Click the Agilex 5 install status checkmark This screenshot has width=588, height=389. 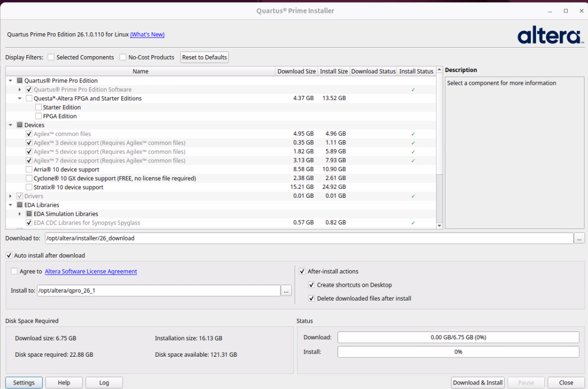413,152
